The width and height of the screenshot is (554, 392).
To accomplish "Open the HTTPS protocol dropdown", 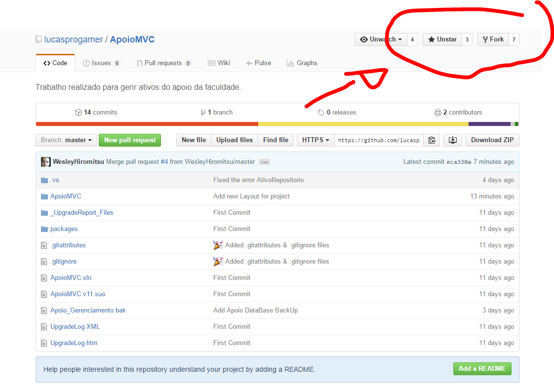I will coord(316,140).
